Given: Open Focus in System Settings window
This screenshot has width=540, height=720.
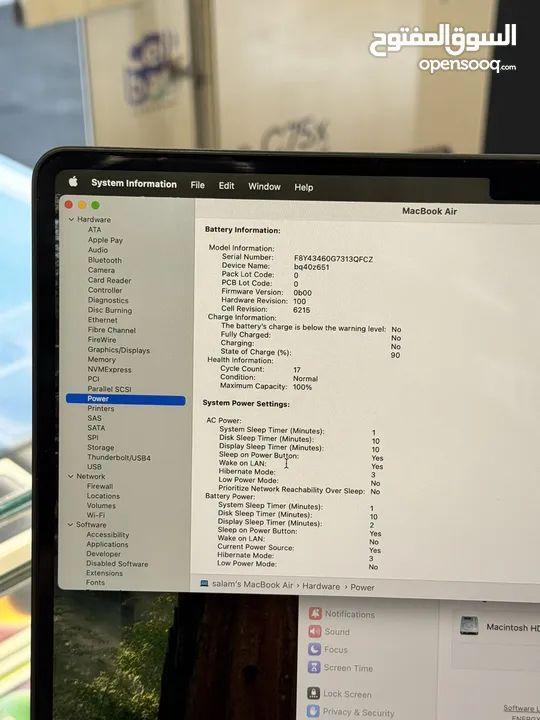Looking at the screenshot, I should (x=328, y=649).
